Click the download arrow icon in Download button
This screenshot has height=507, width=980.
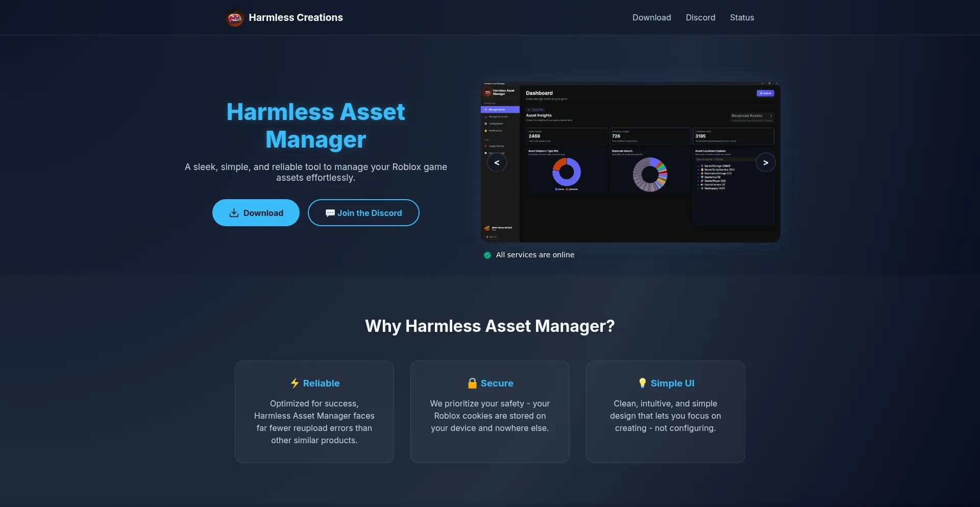[x=234, y=213]
